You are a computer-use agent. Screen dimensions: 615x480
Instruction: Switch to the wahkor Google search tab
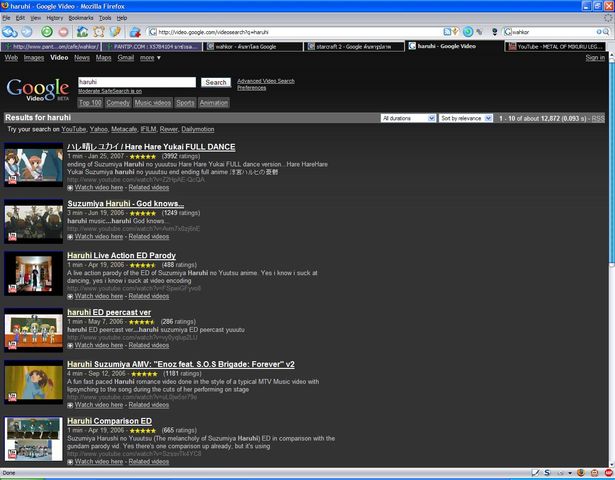coord(253,47)
